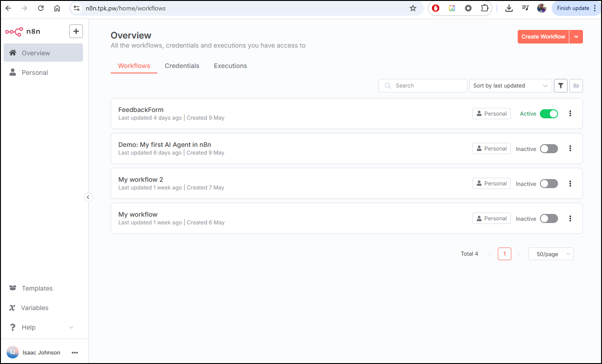Screen dimensions: 602x364
Task: Activate the Demo AI Agent workflow toggle
Action: pyautogui.click(x=549, y=149)
